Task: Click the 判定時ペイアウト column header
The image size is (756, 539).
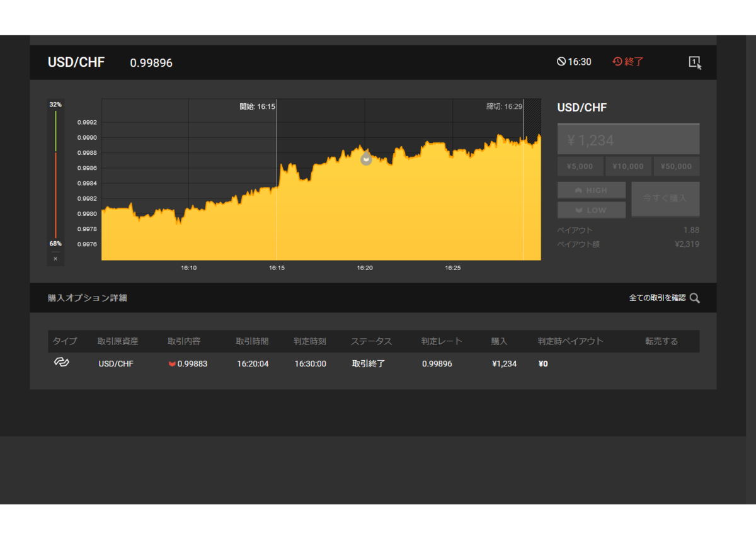Action: tap(571, 341)
